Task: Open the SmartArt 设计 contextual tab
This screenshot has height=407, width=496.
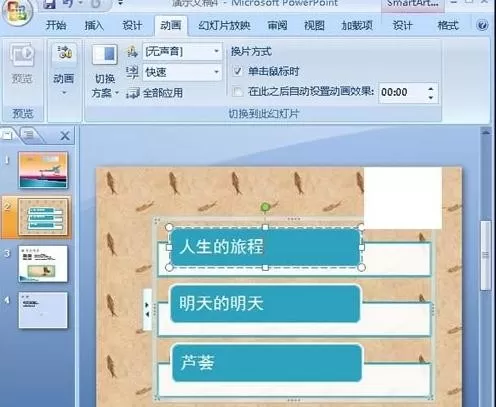Action: click(402, 25)
